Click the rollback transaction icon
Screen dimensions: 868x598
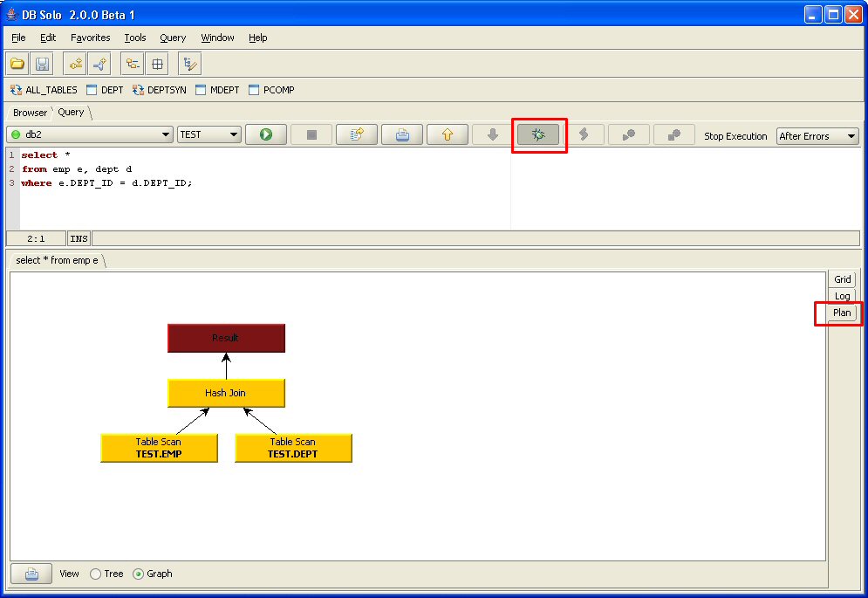pos(674,134)
